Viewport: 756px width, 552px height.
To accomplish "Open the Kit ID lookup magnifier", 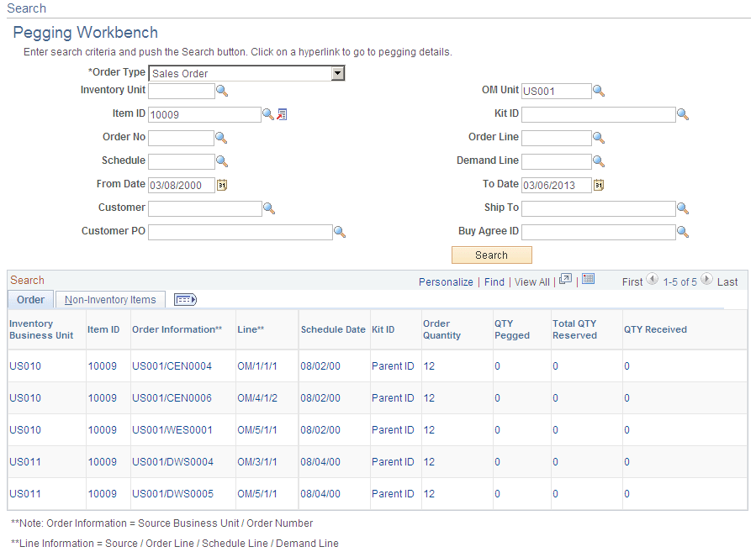I will click(x=683, y=114).
